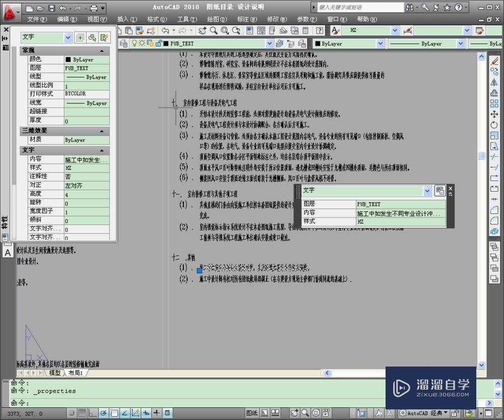Screen dimensions: 504x420
Task: Select the Erase tool on the right toolbar
Action: pyautogui.click(x=495, y=60)
